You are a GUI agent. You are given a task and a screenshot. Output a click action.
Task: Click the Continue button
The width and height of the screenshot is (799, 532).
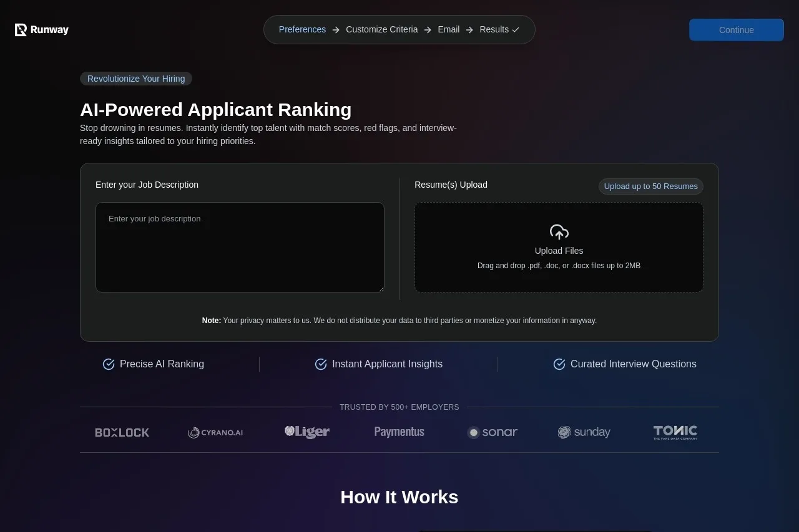737,30
